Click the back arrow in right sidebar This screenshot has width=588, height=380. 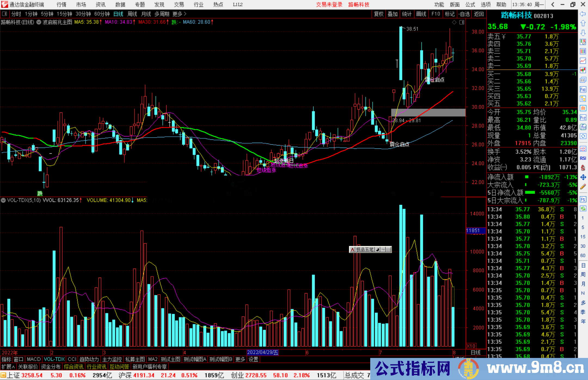click(583, 14)
